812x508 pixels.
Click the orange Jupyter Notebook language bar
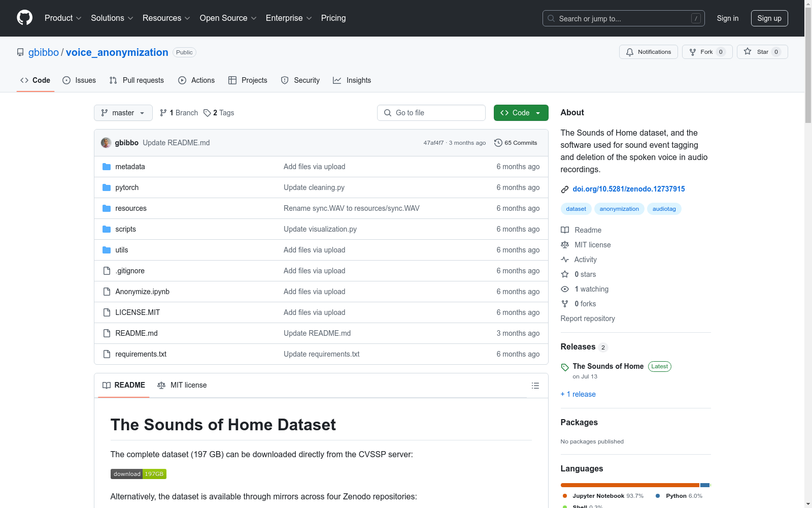coord(630,485)
